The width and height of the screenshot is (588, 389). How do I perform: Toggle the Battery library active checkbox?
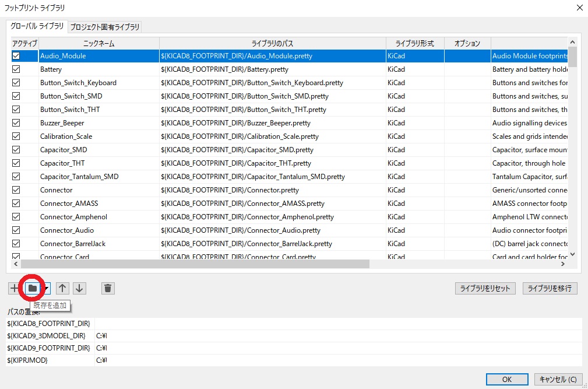point(16,69)
